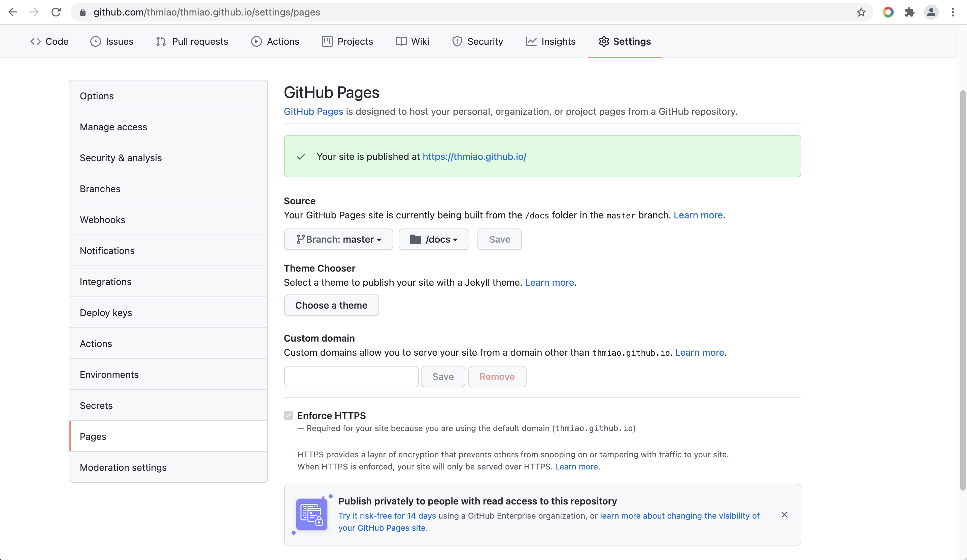This screenshot has width=967, height=560.
Task: Open the Branch: master dropdown
Action: [x=338, y=239]
